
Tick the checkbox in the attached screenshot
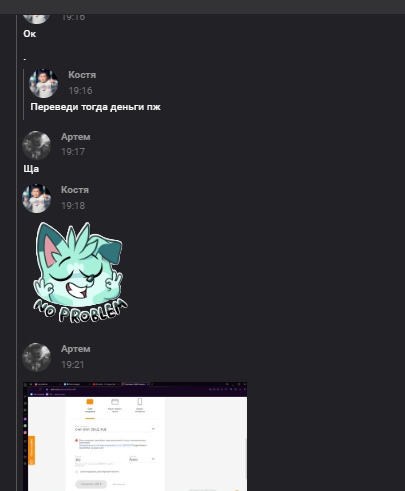tap(76, 472)
